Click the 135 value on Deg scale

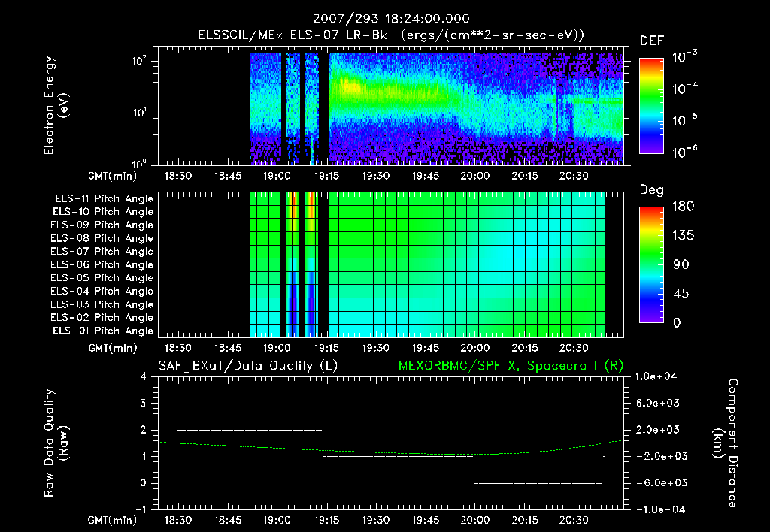click(x=683, y=236)
